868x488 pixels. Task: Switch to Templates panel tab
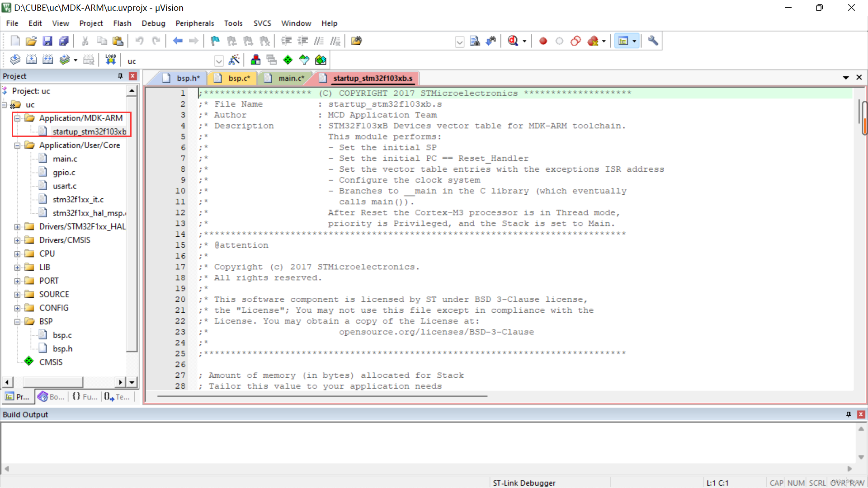pyautogui.click(x=117, y=397)
